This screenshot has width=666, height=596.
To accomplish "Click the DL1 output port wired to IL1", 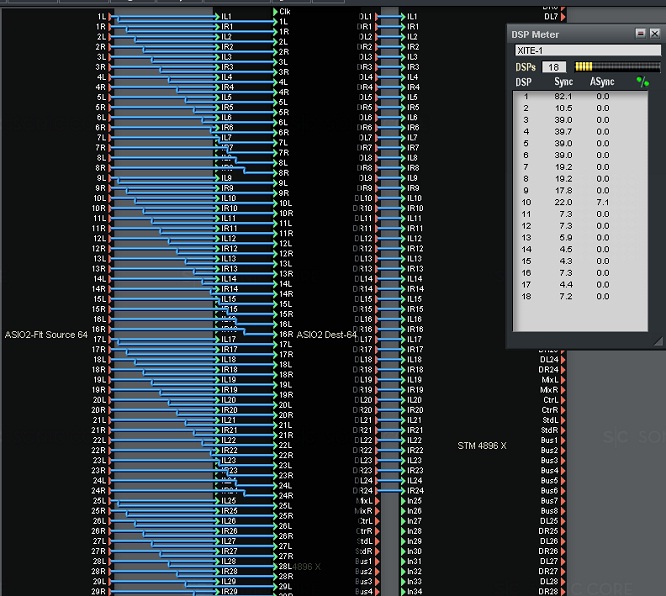I will [x=376, y=17].
